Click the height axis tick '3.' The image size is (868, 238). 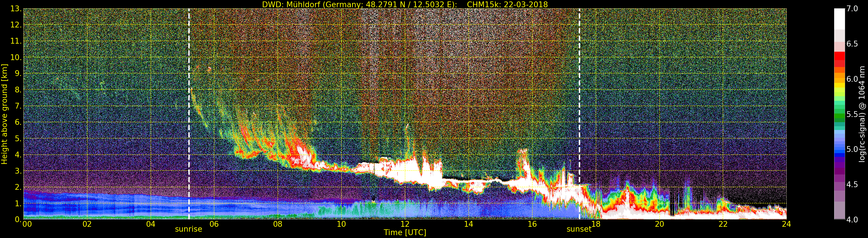(18, 171)
